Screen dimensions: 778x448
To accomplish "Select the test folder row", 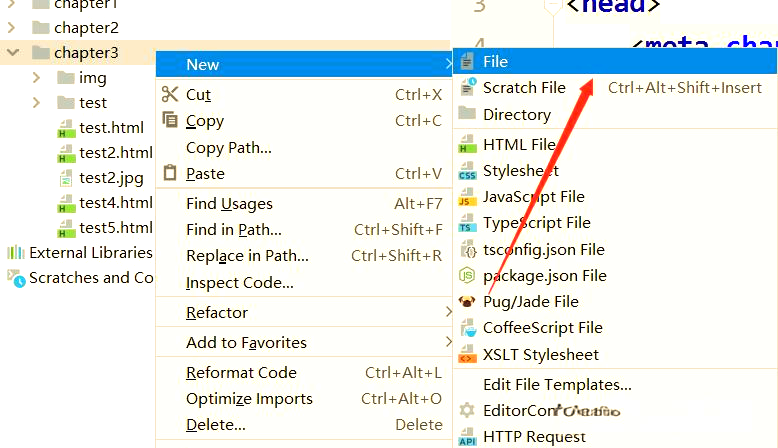I will [77, 102].
